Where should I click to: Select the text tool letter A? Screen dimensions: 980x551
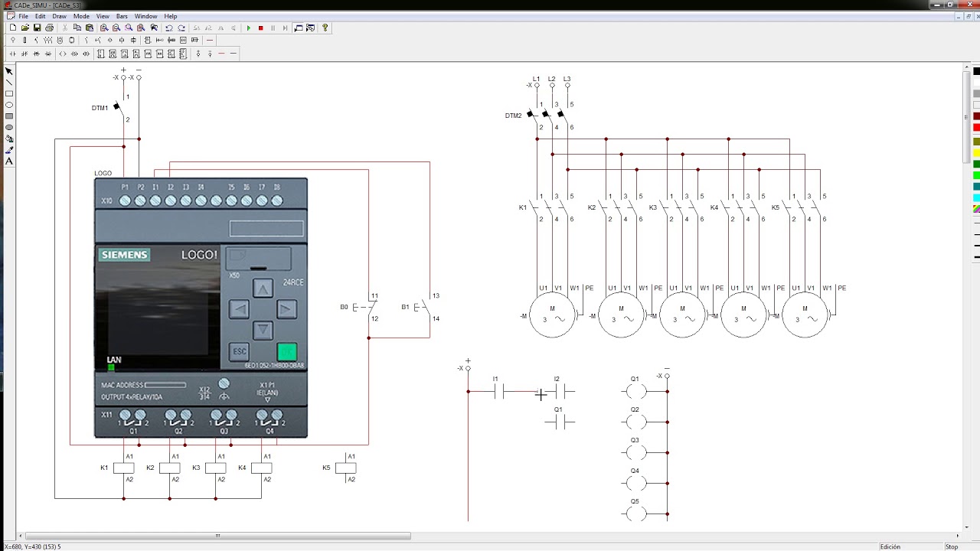click(x=9, y=161)
